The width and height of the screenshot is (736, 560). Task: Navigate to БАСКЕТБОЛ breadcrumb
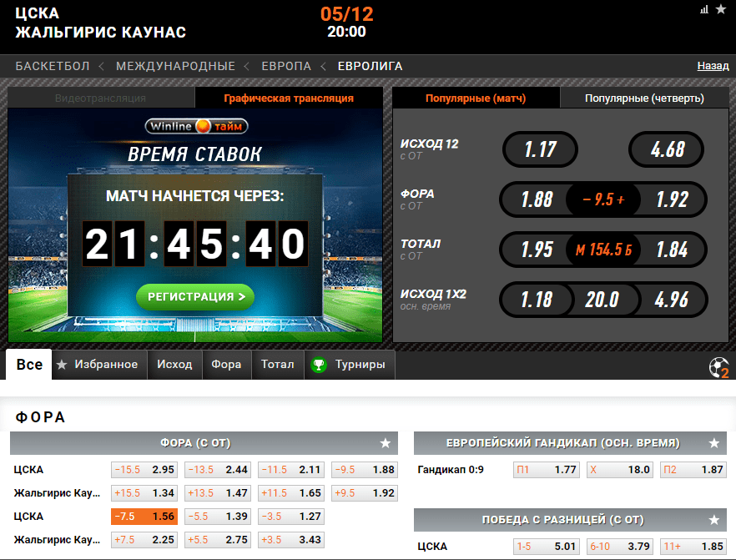[x=53, y=66]
